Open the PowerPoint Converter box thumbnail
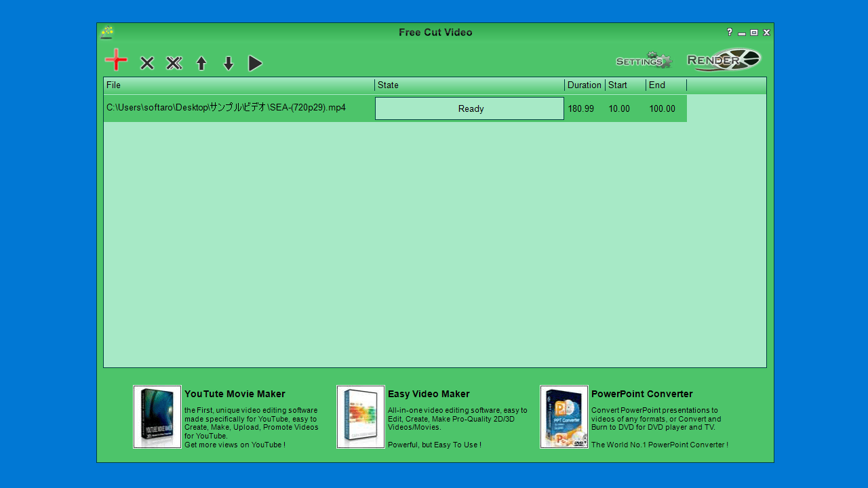868x488 pixels. [564, 417]
